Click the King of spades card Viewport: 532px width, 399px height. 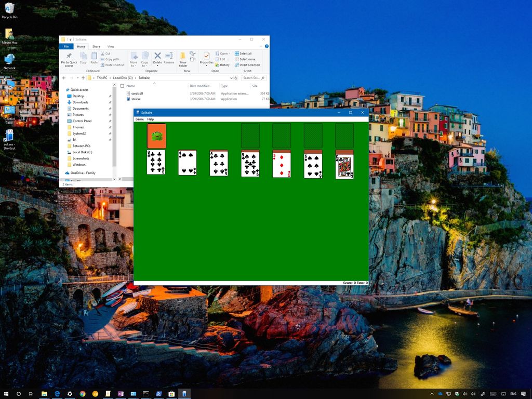(344, 164)
